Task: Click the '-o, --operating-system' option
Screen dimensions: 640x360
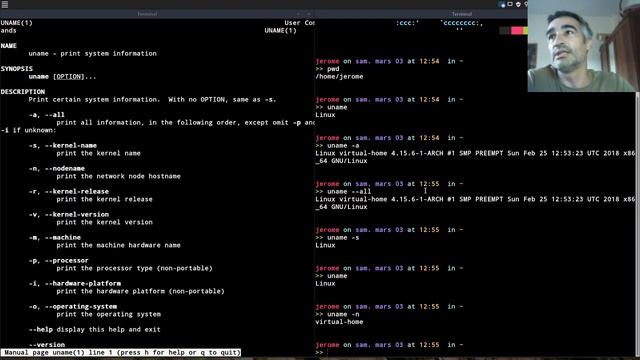Action: pyautogui.click(x=73, y=306)
